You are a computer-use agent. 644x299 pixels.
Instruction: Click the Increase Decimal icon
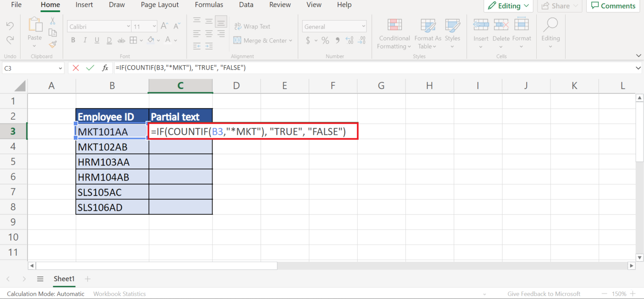(x=349, y=40)
